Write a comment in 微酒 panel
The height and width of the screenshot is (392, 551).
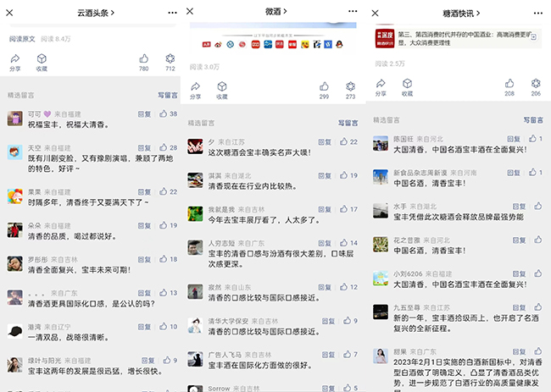coord(348,123)
